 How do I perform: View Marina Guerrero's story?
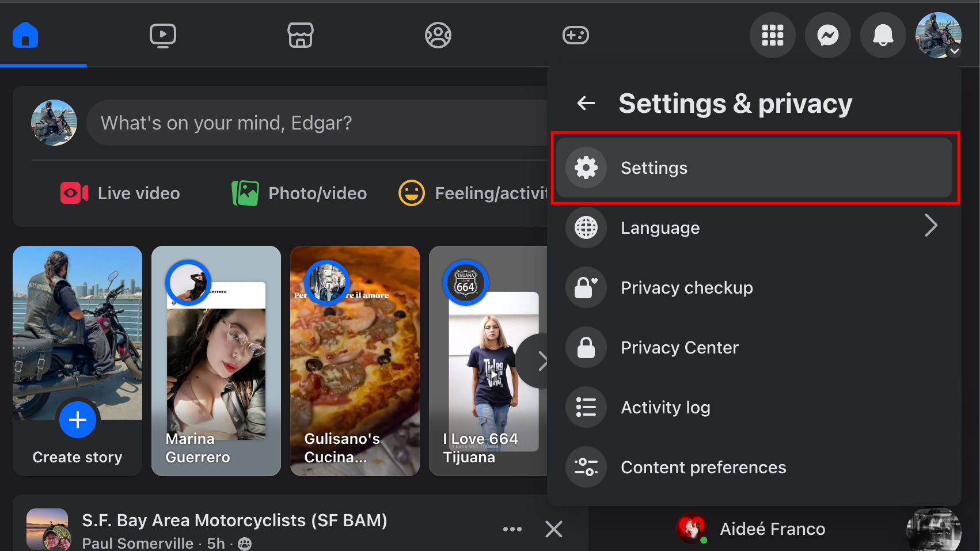[216, 361]
